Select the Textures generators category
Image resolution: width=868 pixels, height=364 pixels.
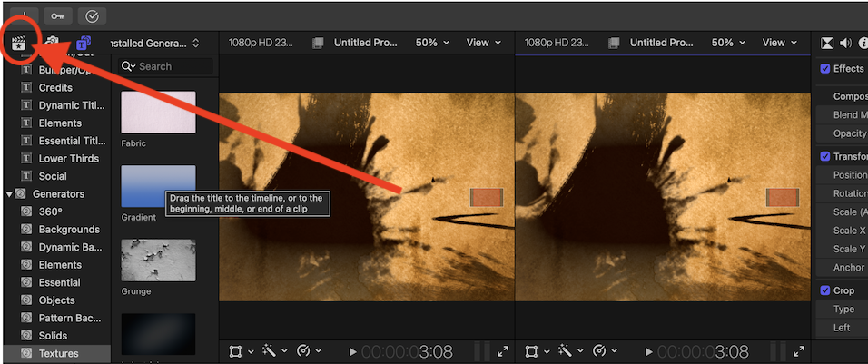click(57, 353)
